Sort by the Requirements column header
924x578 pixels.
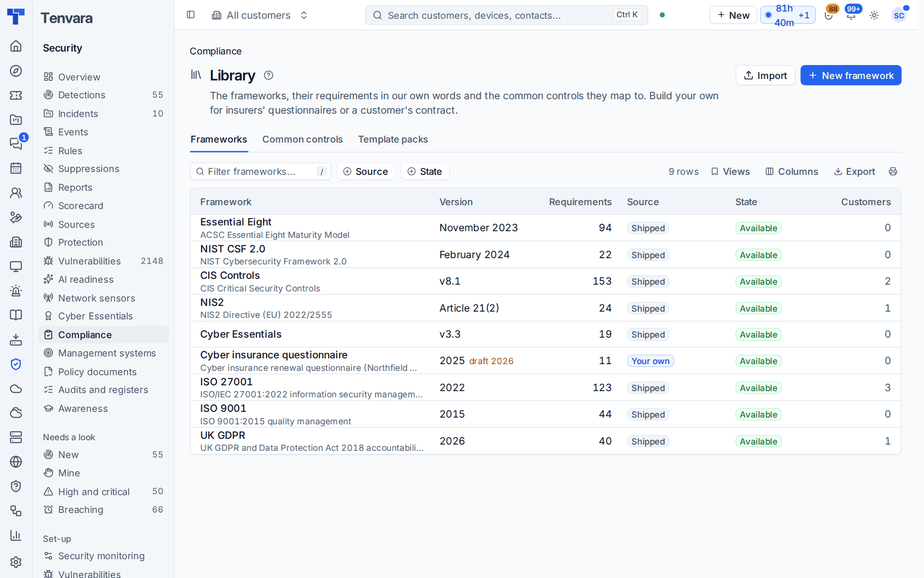tap(580, 202)
